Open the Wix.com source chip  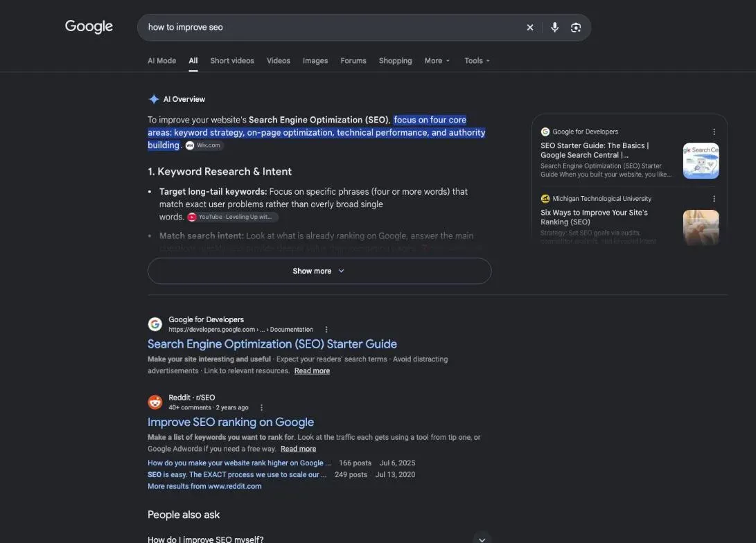[204, 145]
